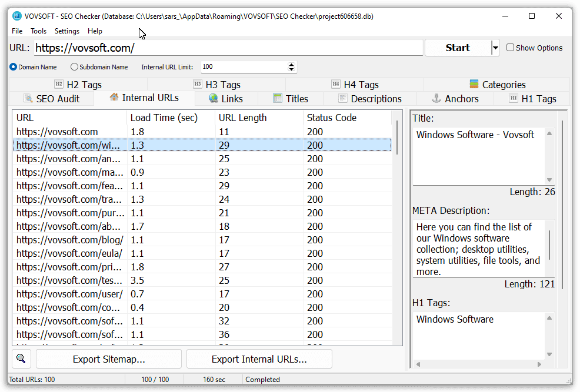Image resolution: width=580 pixels, height=392 pixels.
Task: Click the Titles tab icon
Action: pyautogui.click(x=278, y=98)
